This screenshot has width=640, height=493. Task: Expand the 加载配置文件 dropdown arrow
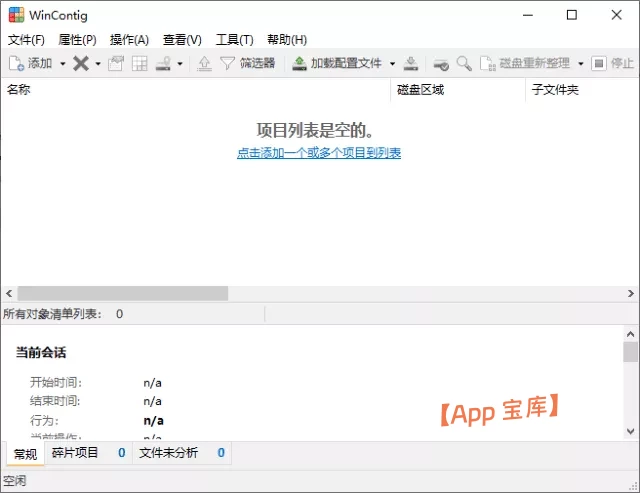392,64
